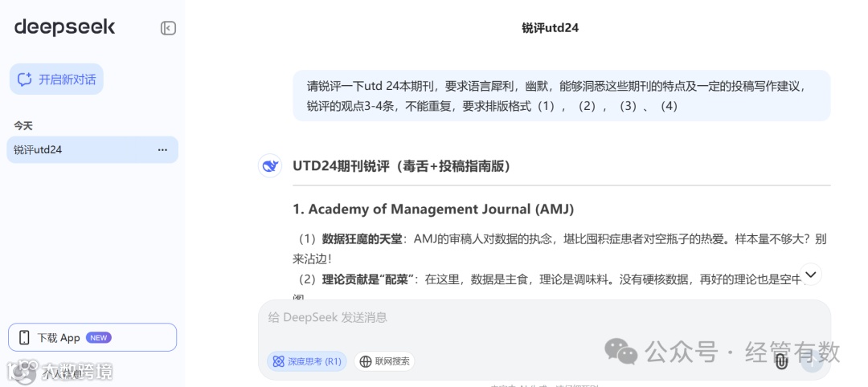This screenshot has height=387, width=868.
Task: Click the DeepSeek whale avatar icon
Action: tap(270, 166)
